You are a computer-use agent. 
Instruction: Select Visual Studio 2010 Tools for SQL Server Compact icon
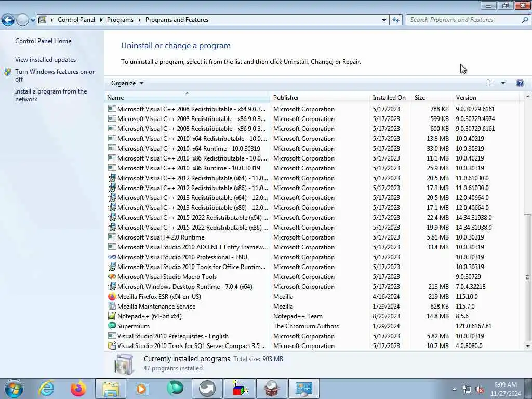(x=112, y=345)
